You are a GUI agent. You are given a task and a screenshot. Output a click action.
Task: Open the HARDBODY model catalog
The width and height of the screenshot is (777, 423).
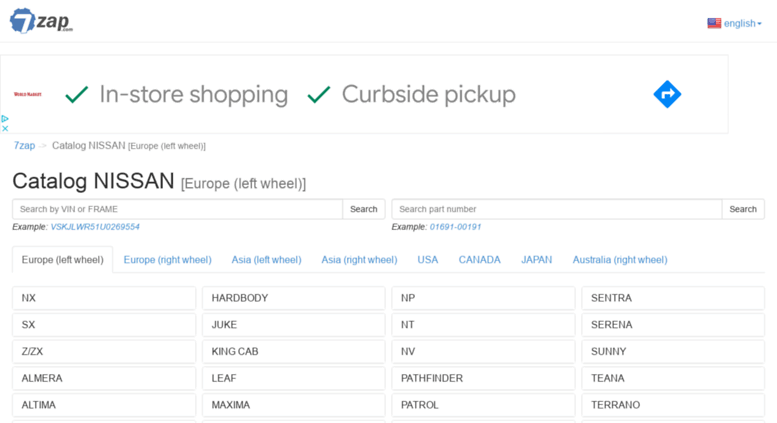[294, 298]
